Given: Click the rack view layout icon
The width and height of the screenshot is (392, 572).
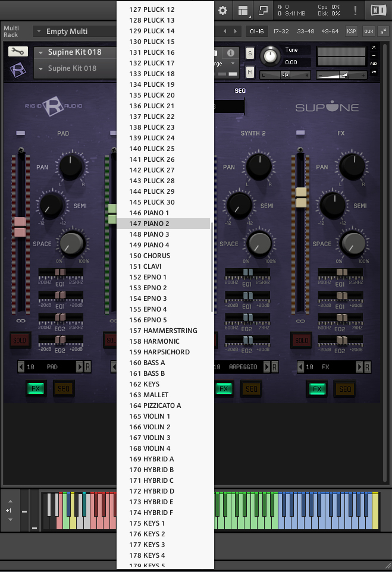Looking at the screenshot, I should (x=243, y=11).
